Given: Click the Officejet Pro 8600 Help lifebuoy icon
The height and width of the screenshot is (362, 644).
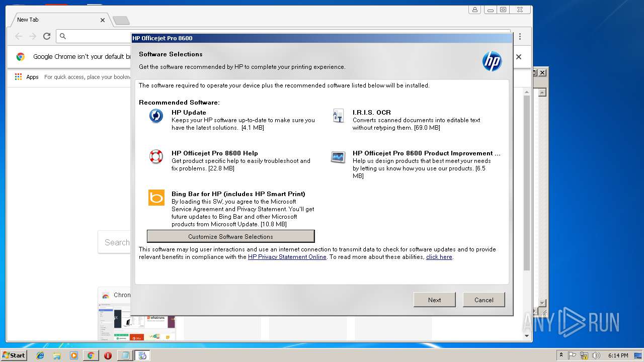Looking at the screenshot, I should coord(156,157).
